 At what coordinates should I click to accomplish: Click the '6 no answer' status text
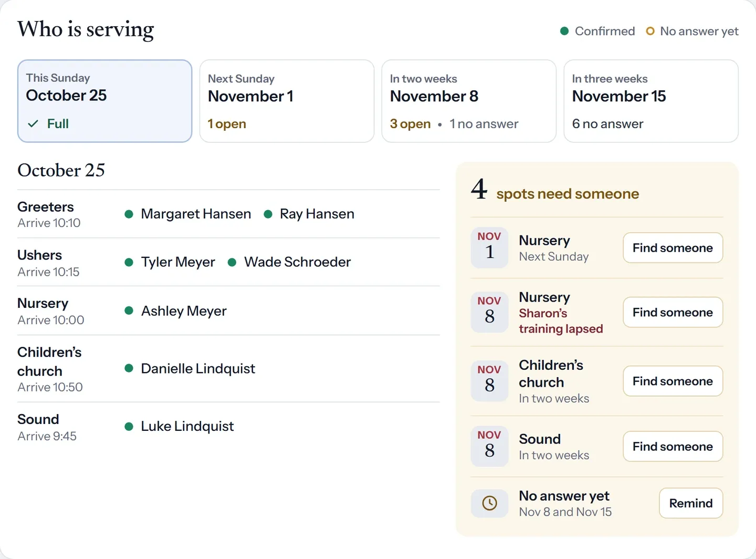607,124
